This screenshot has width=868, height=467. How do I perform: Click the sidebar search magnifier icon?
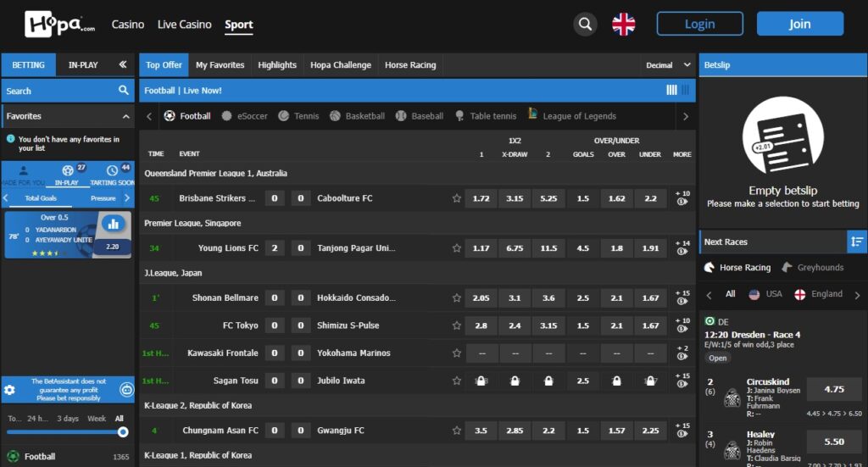[124, 90]
